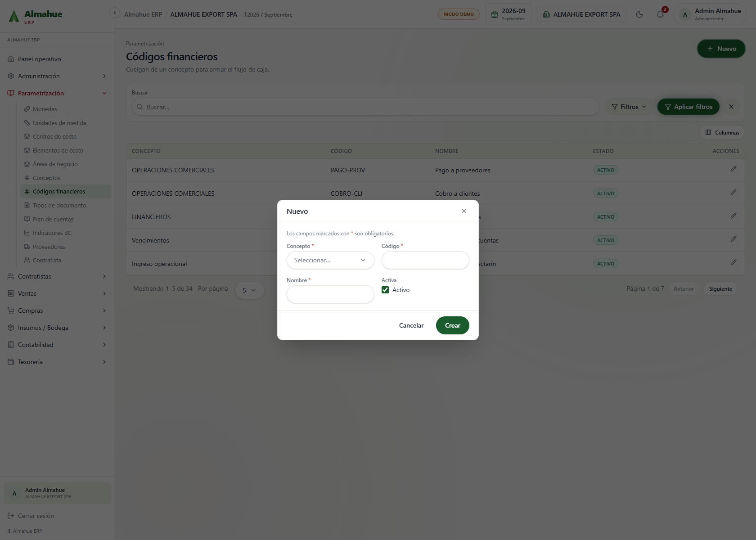Click the user avatar A in top bar
The image size is (756, 540).
[x=685, y=14]
